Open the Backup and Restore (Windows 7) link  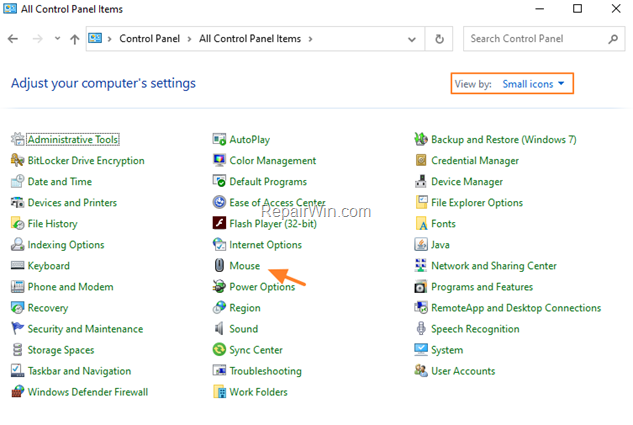[x=504, y=140]
